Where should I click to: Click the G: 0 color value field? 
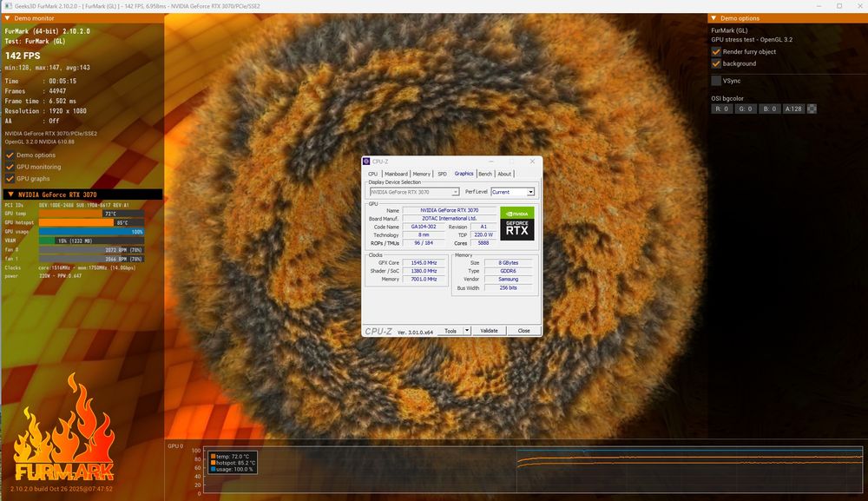coord(746,109)
